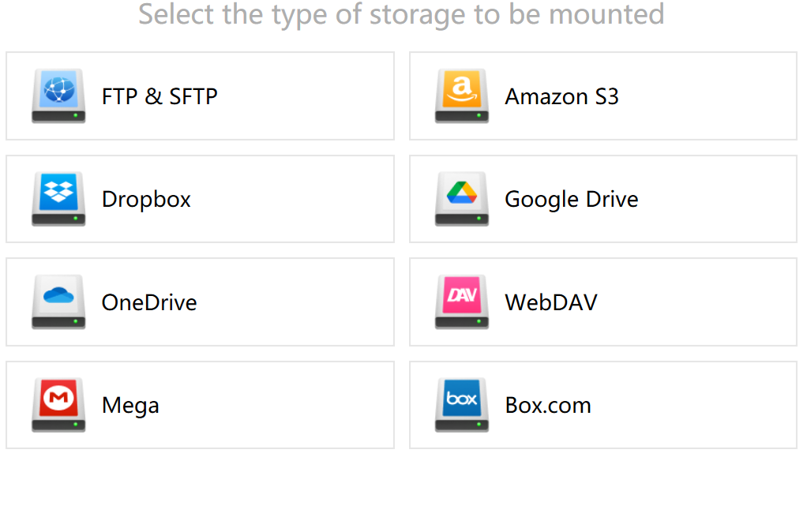Image resolution: width=807 pixels, height=532 pixels.
Task: Click the FTP & SFTP globe drive icon
Action: (x=58, y=96)
